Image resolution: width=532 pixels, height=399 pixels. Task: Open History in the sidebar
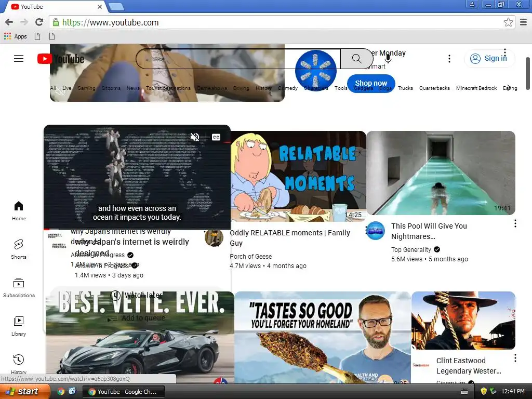click(x=19, y=364)
